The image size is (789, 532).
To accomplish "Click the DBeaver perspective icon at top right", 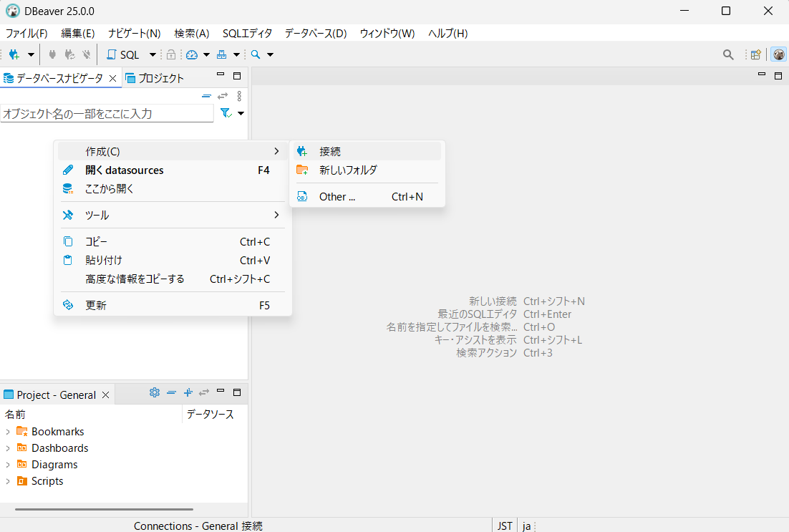I will tap(778, 54).
